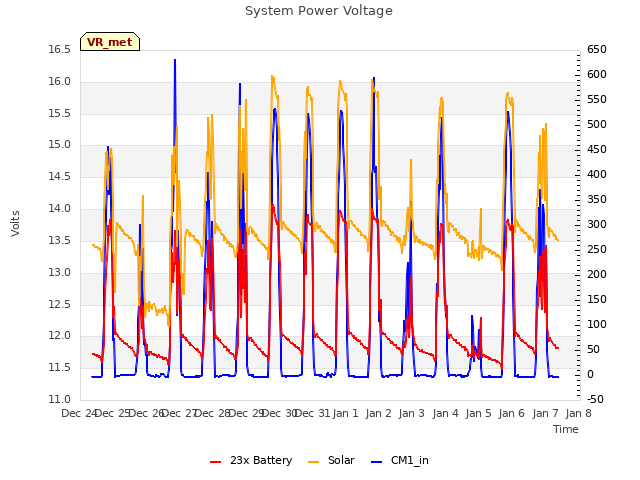
Task: Click the 650 right axis tick label
Action: 597,50
